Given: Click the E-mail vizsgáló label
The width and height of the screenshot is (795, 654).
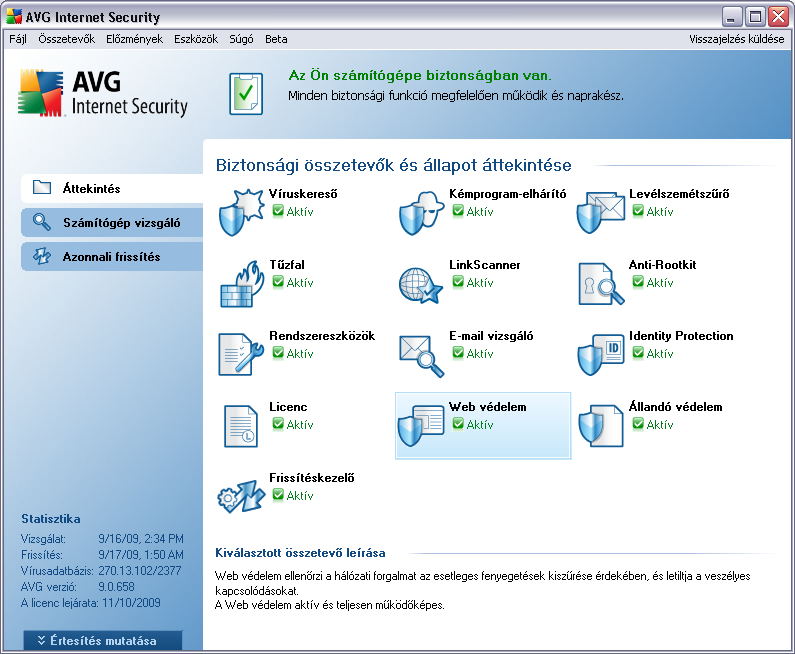Looking at the screenshot, I should 491,336.
